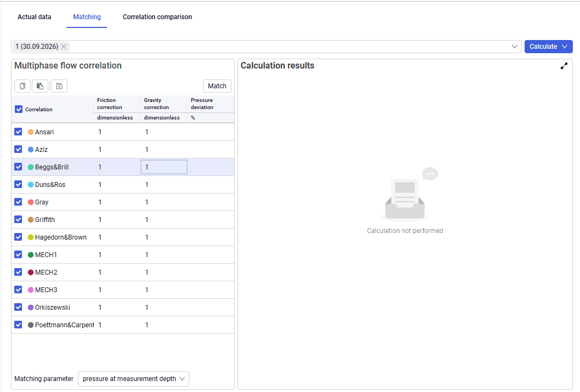The width and height of the screenshot is (580, 392).
Task: Click the green Beggs&Brill color dot
Action: [x=31, y=167]
